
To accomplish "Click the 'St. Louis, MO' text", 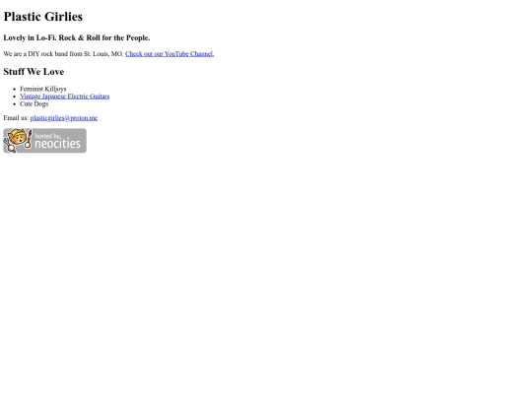I will 103,54.
